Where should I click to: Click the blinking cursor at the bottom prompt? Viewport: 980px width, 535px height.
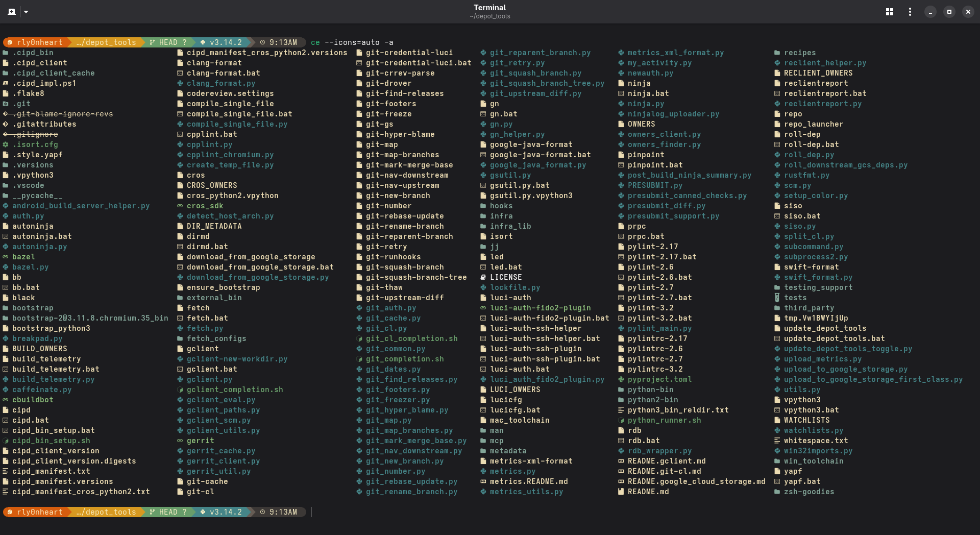(310, 513)
